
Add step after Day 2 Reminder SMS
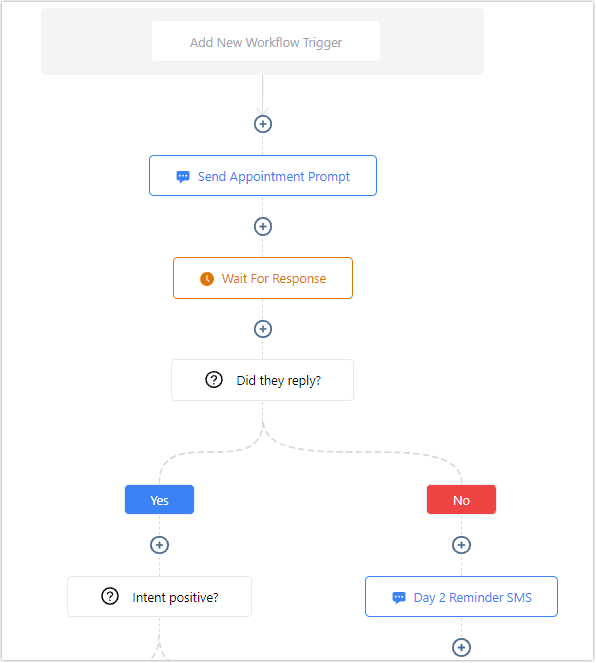pos(461,647)
